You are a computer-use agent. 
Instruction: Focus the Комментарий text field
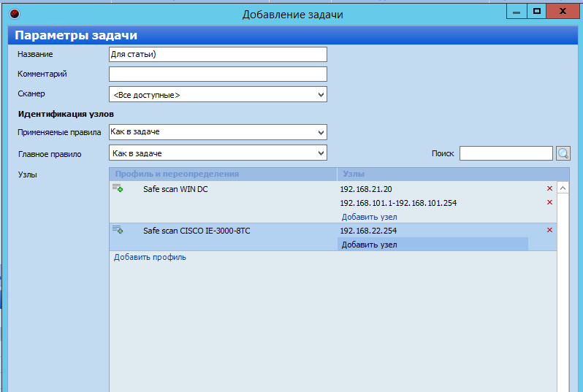[218, 74]
